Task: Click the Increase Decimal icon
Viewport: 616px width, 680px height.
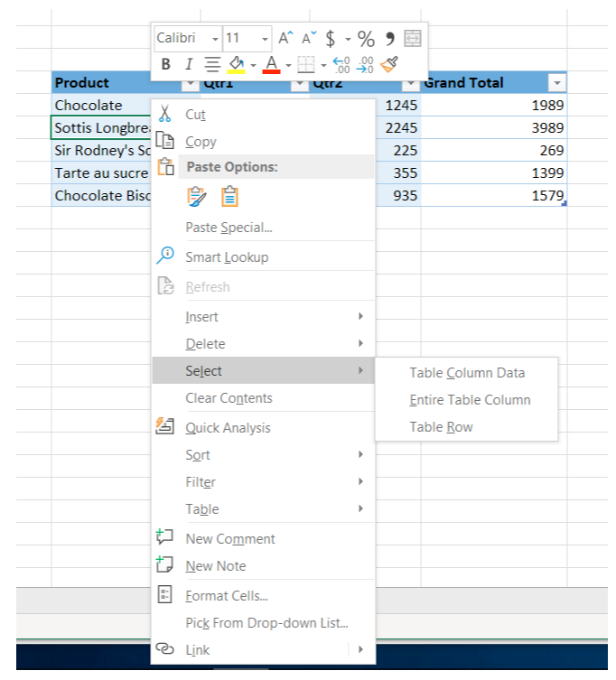Action: click(x=341, y=64)
